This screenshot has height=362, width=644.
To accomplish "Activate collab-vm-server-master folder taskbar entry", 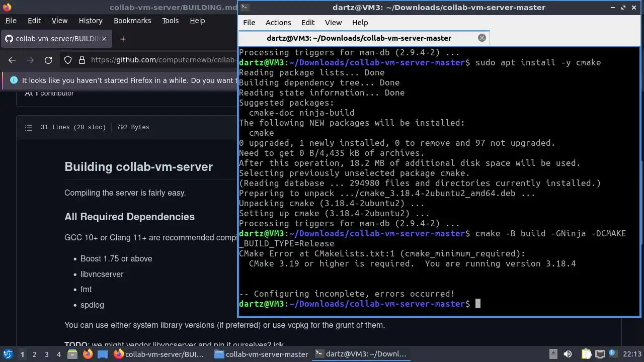I will click(x=261, y=354).
